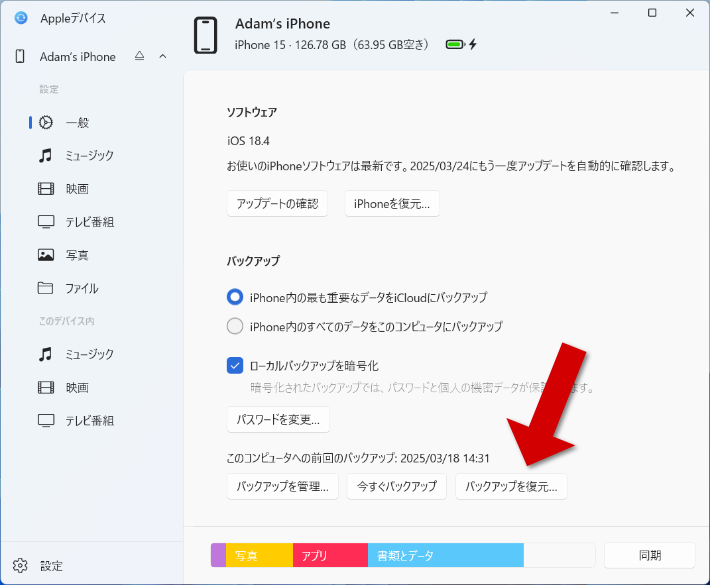Screen dimensions: 710x585
Task: Click music note icon under 設定
Action: pyautogui.click(x=45, y=155)
